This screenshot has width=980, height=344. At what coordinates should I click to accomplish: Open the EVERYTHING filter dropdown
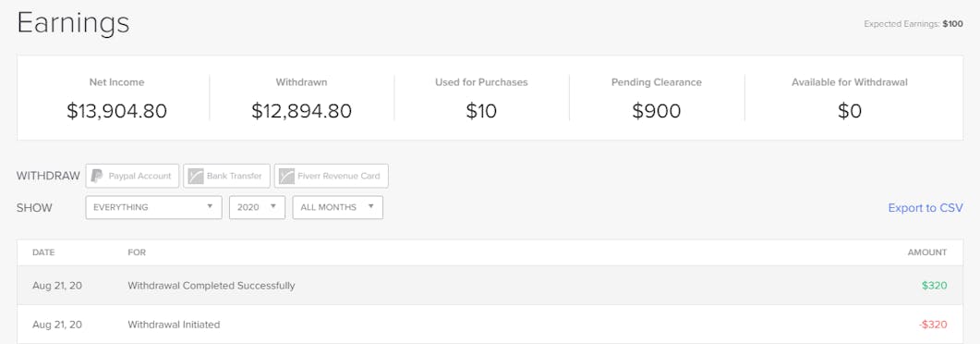(153, 208)
